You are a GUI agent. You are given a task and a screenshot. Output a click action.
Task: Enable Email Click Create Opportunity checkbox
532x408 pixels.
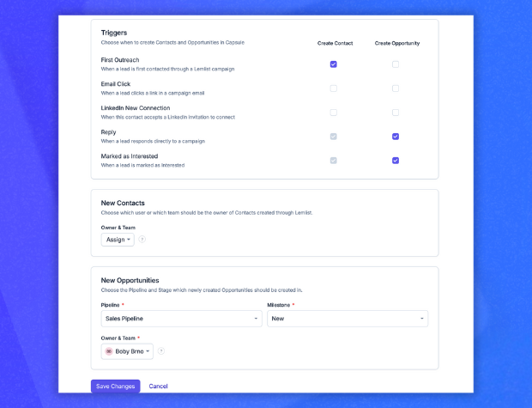pyautogui.click(x=396, y=88)
